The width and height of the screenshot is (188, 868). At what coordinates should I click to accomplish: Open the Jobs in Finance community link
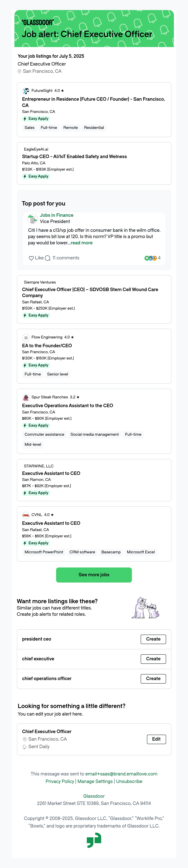(57, 215)
